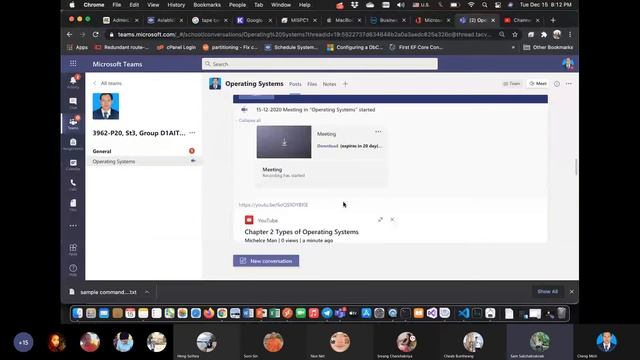
Task: Open the View menu in menu bar
Action: coord(153,5)
